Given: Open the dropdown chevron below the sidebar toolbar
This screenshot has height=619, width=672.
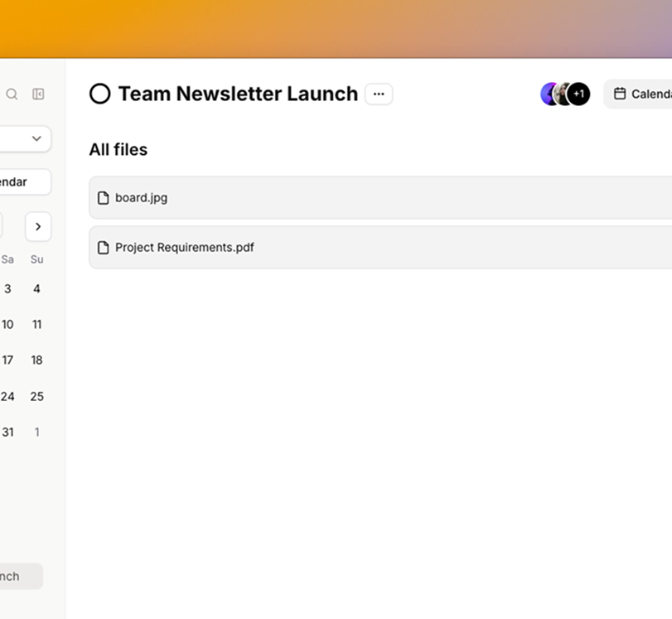Looking at the screenshot, I should [x=35, y=138].
